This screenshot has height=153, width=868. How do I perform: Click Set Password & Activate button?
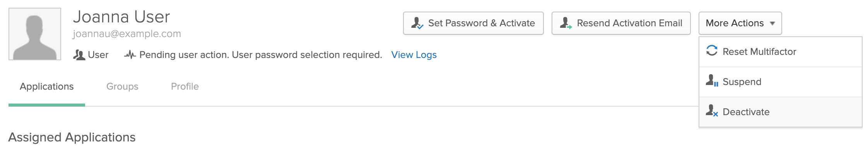(473, 23)
